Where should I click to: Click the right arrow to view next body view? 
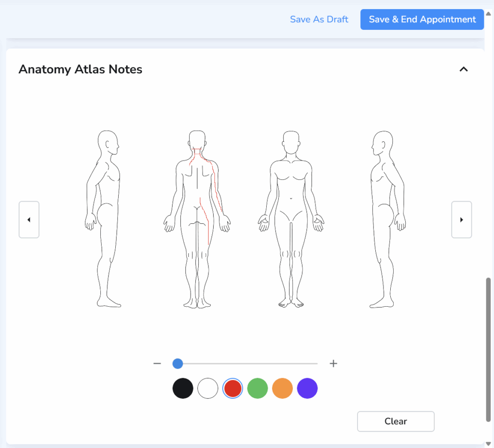[462, 219]
